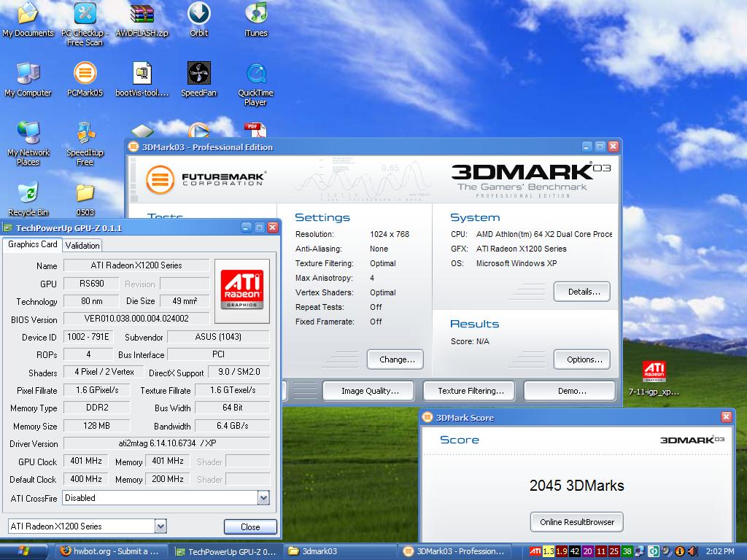
Task: Click the BIOS Version field
Action: point(136,319)
